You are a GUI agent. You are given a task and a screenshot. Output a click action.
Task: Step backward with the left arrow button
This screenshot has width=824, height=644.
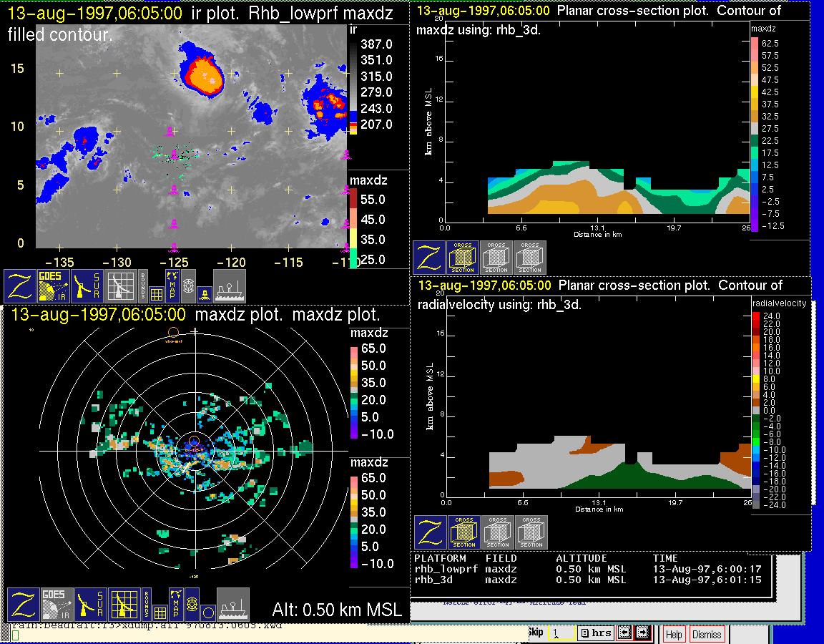[x=626, y=633]
